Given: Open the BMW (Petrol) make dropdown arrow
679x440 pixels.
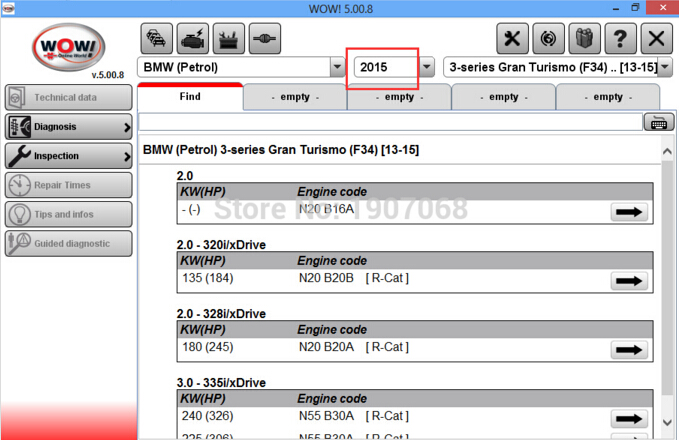Looking at the screenshot, I should [x=336, y=67].
